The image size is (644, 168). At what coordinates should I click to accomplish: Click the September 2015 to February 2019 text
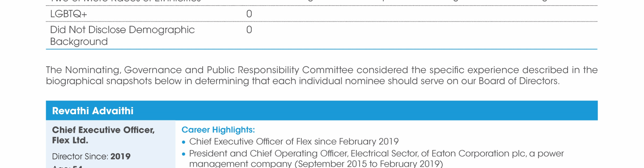coord(369,164)
